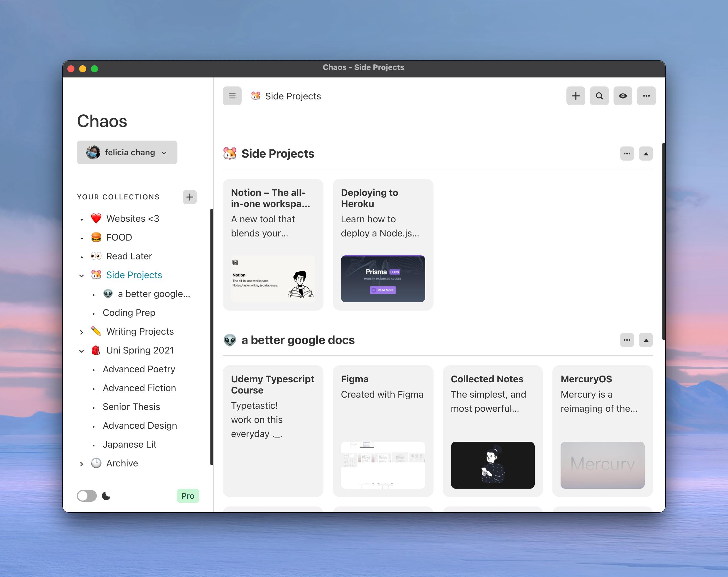
Task: Open a better google docs options menu
Action: tap(627, 340)
